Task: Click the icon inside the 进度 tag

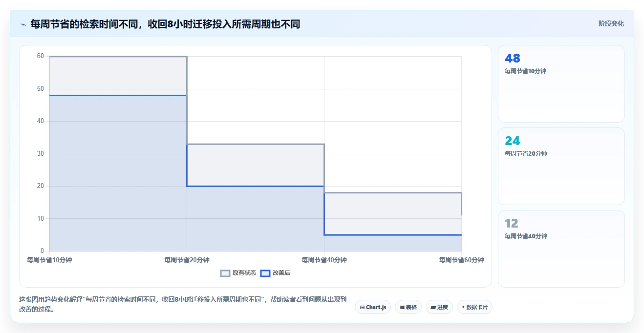Action: coord(433,308)
